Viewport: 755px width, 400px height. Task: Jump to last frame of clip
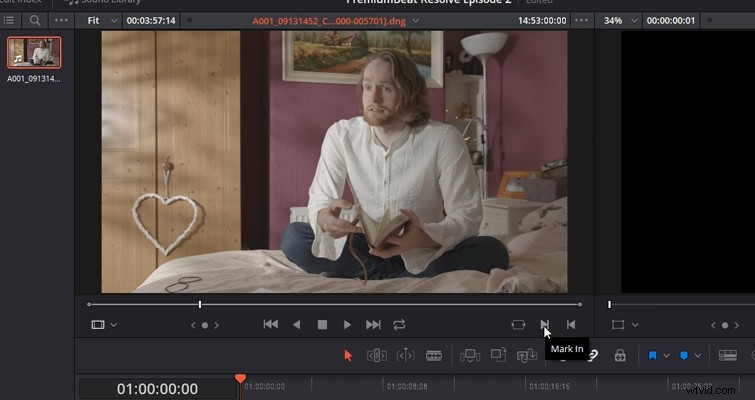click(373, 325)
